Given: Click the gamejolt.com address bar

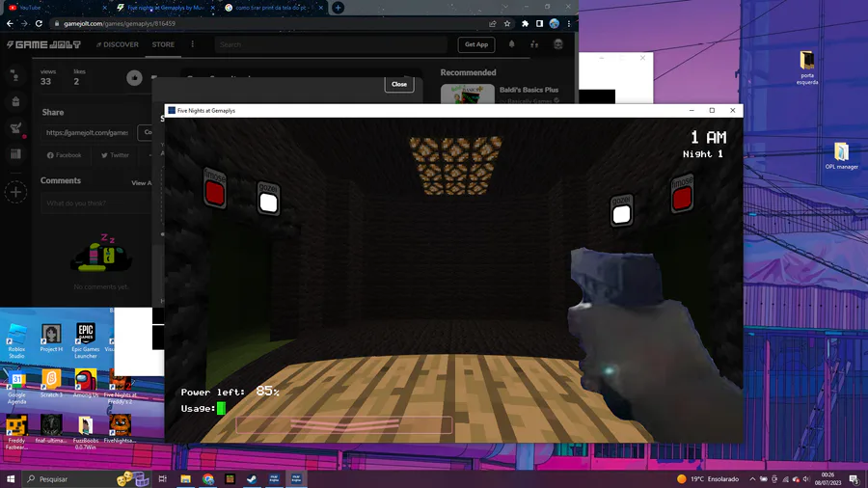Looking at the screenshot, I should tap(271, 24).
